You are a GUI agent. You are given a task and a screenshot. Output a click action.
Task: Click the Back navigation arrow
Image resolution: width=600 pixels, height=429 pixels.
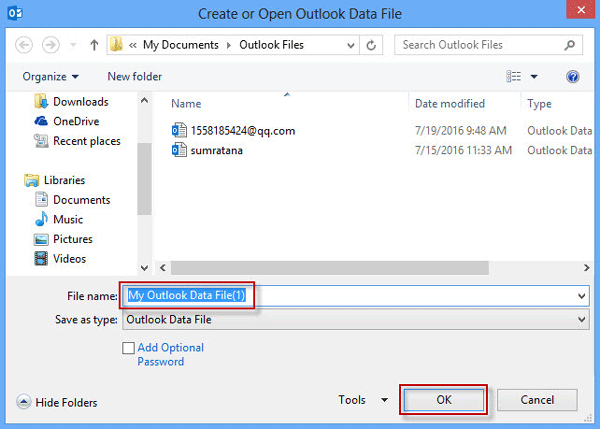[24, 45]
